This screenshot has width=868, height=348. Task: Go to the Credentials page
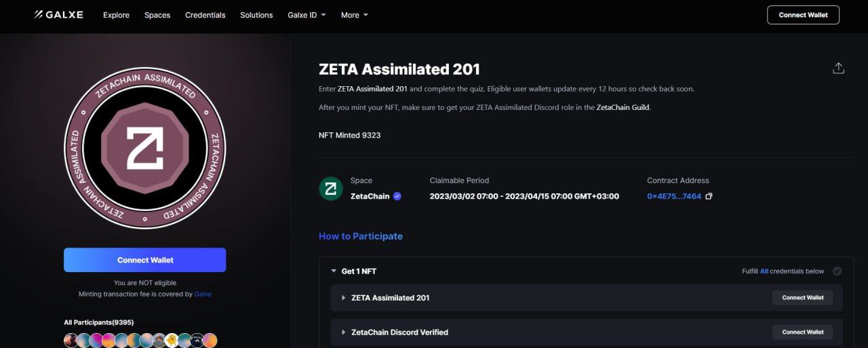pyautogui.click(x=205, y=15)
